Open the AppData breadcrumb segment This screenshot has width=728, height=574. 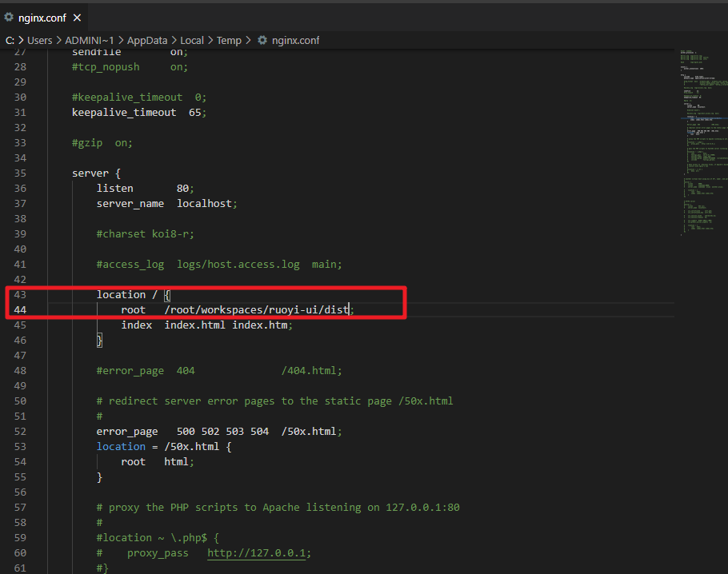(x=147, y=40)
